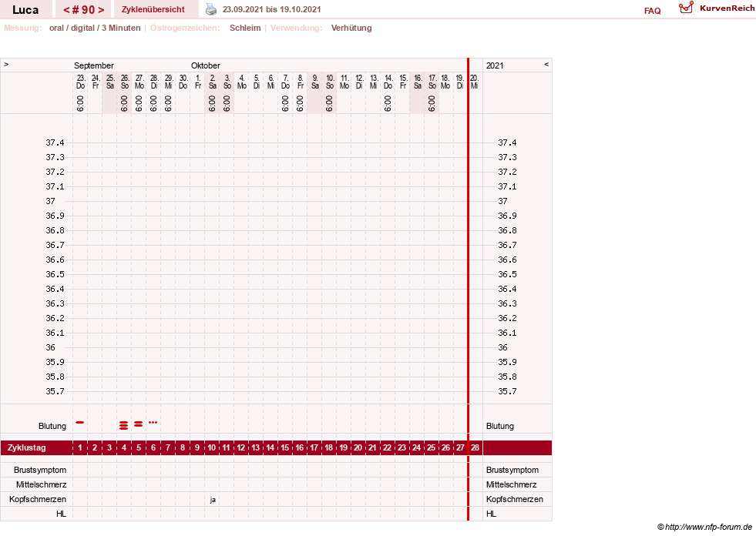Expand chart with the left '>' arrow
Screen dimensions: 756x536
pos(6,64)
